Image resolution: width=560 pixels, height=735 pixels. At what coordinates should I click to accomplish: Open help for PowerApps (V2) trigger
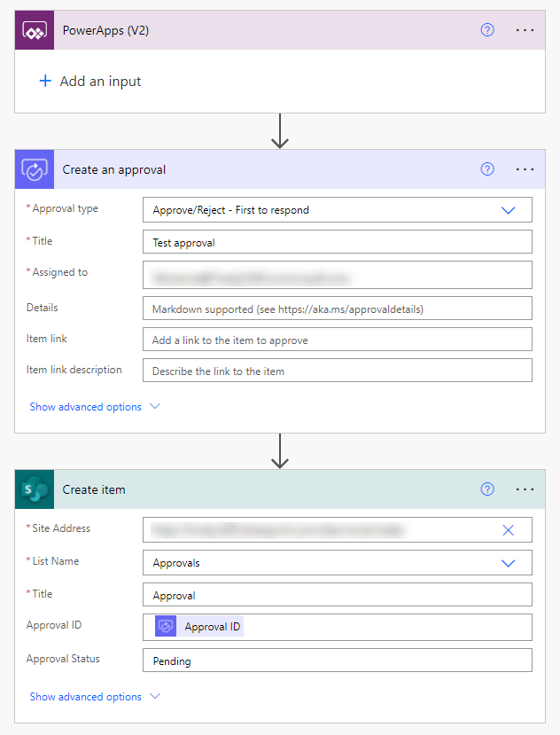point(486,30)
